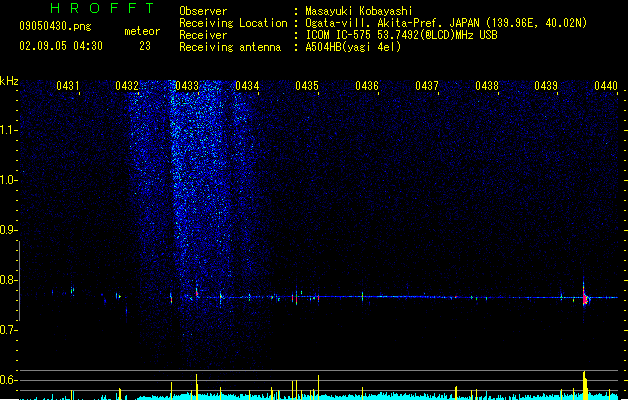
Task: Click the 0.8 kHz axis label
Action: click(8, 280)
